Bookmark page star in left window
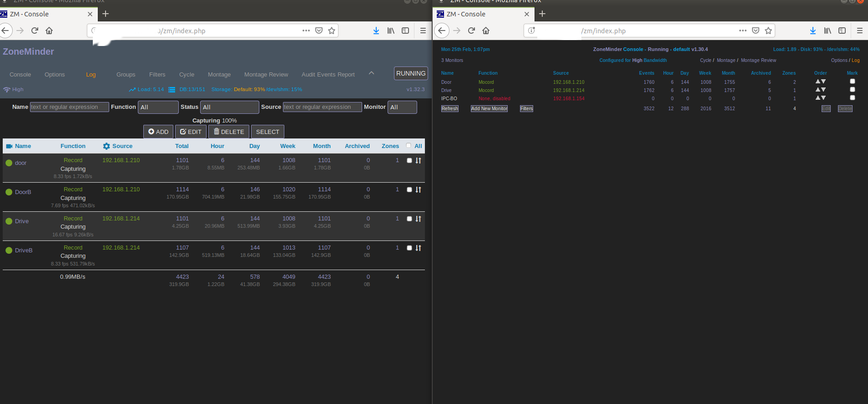Image resolution: width=868 pixels, height=404 pixels. [x=332, y=31]
